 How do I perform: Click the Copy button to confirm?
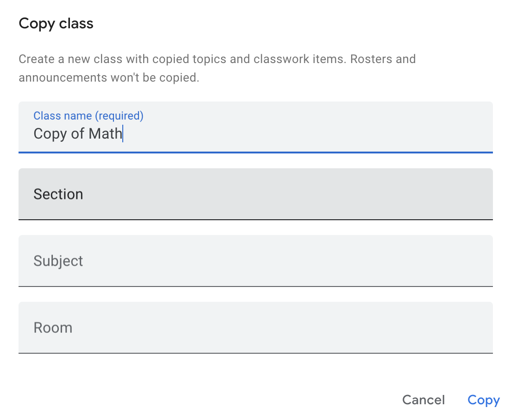(x=483, y=400)
